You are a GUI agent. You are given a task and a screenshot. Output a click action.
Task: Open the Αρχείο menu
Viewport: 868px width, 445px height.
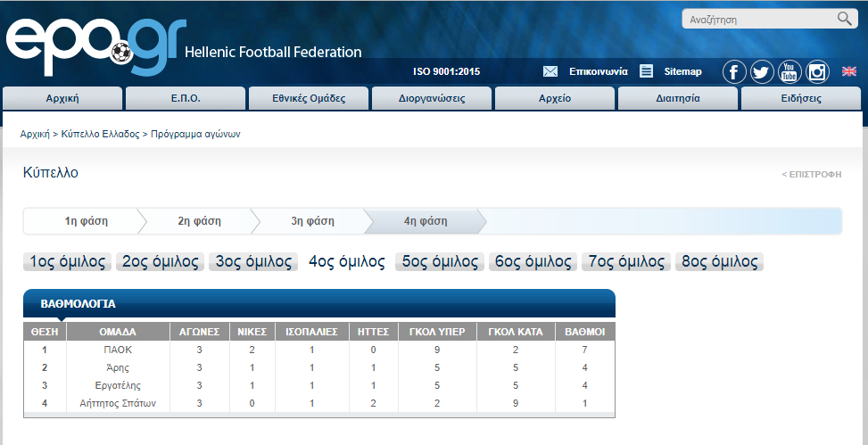555,98
